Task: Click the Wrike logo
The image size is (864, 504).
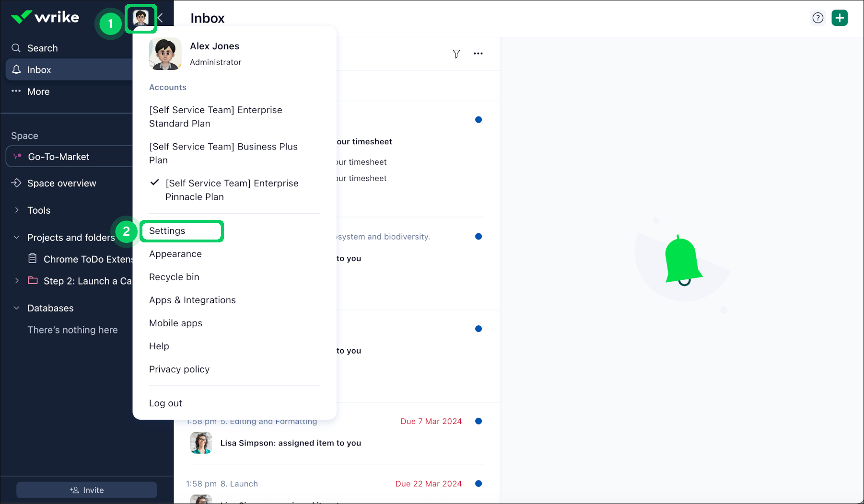Action: click(x=45, y=17)
